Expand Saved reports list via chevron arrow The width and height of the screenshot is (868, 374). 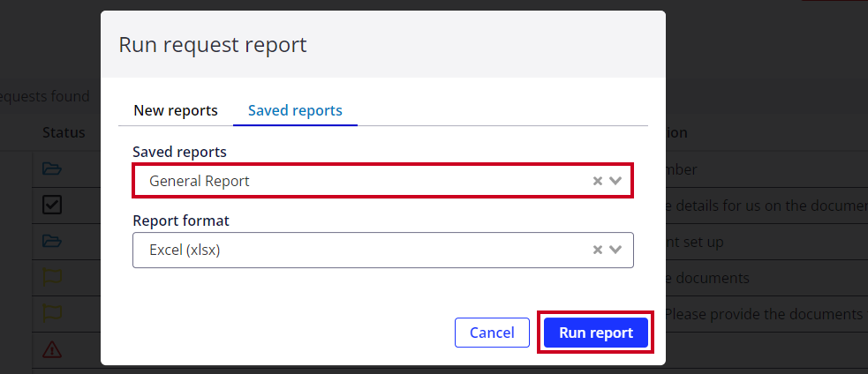(x=615, y=181)
